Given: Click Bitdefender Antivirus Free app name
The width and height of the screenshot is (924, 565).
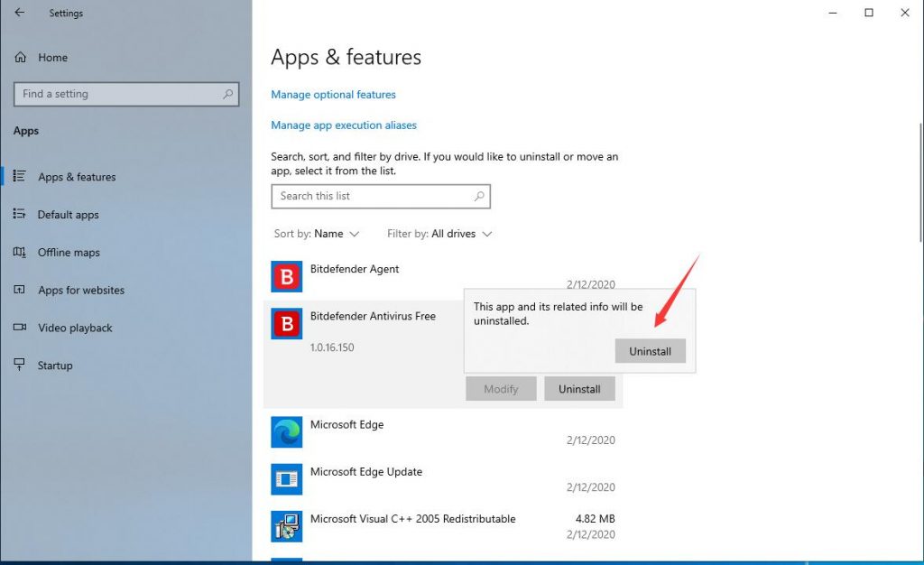Looking at the screenshot, I should coord(373,316).
